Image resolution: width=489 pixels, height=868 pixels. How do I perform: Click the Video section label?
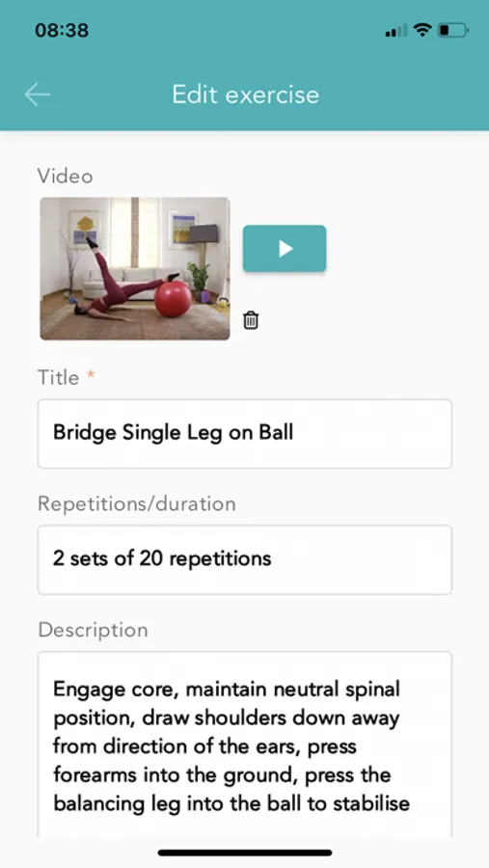pyautogui.click(x=65, y=176)
